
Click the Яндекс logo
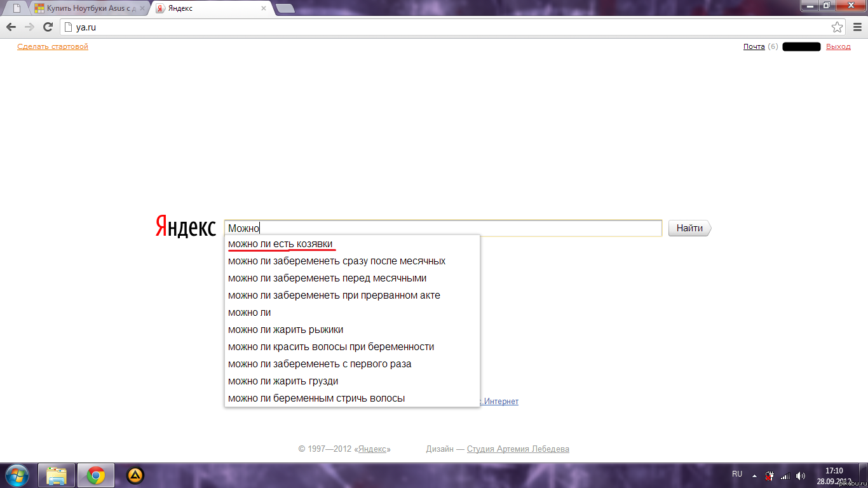pos(186,227)
